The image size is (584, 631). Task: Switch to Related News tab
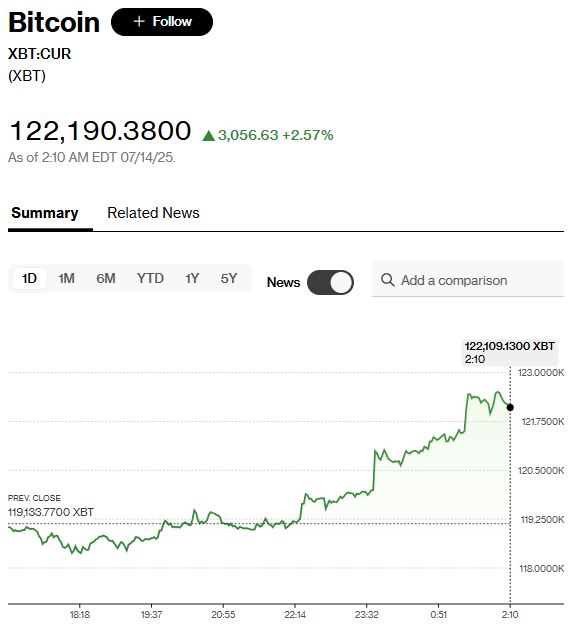point(153,213)
